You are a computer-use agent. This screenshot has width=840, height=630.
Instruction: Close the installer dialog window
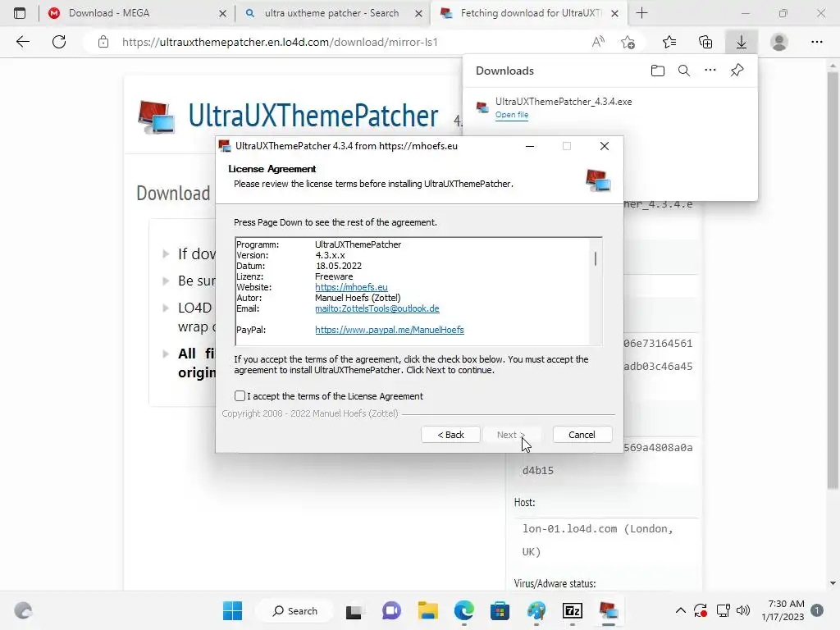tap(605, 146)
